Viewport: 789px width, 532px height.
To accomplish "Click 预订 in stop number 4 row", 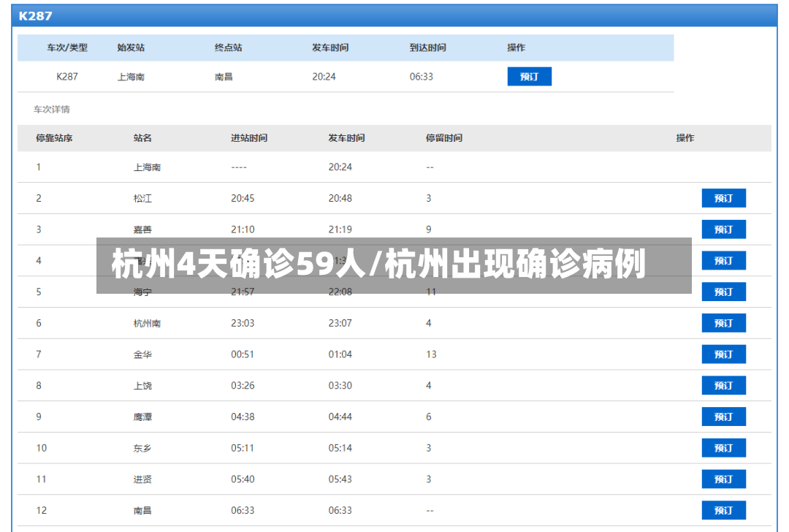I will pyautogui.click(x=723, y=261).
